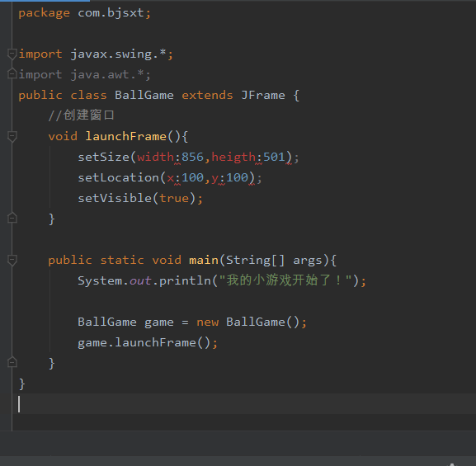The width and height of the screenshot is (476, 466).
Task: Click 'public' on the main method line
Action: pos(70,261)
